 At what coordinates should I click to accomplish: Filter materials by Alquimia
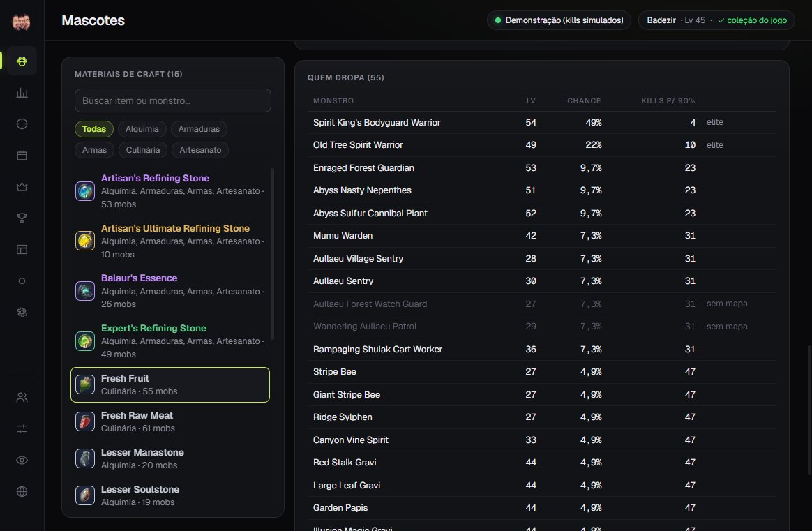142,129
